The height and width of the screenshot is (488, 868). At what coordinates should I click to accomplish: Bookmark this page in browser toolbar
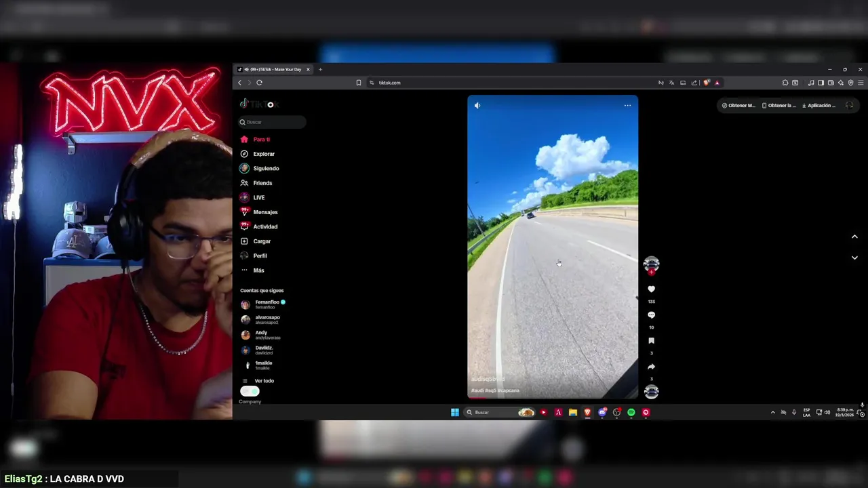(x=359, y=83)
